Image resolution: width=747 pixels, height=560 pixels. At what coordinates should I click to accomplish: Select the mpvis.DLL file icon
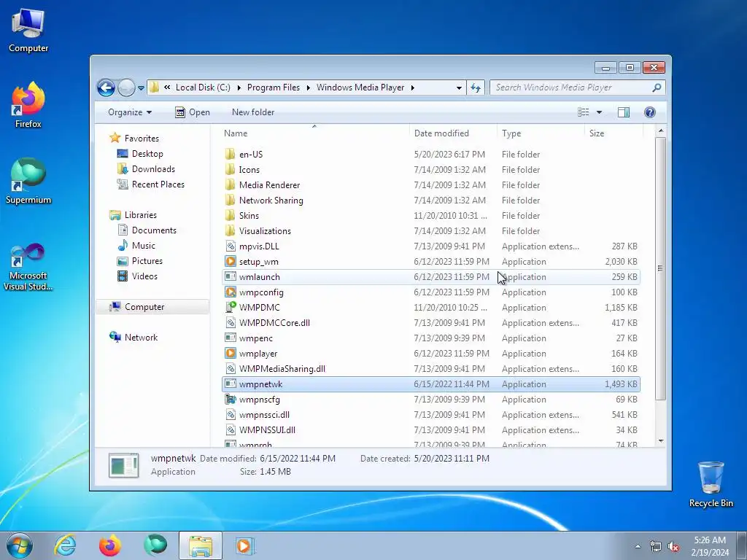230,246
